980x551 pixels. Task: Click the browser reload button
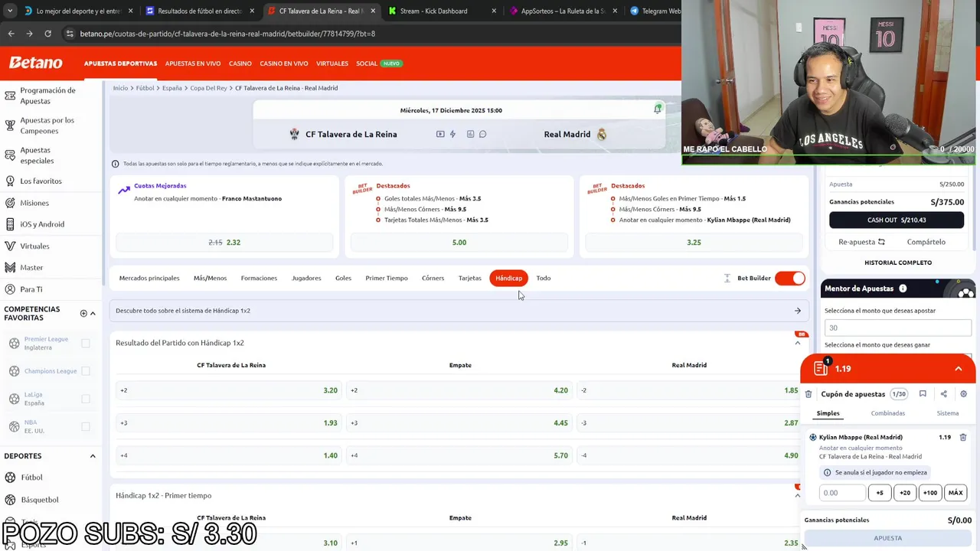(x=47, y=34)
